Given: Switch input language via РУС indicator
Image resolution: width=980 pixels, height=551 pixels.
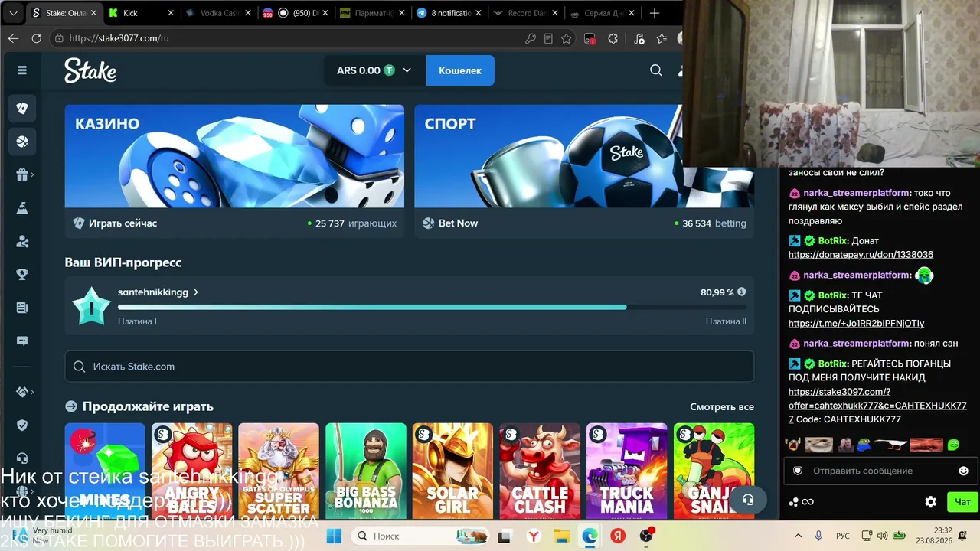Looking at the screenshot, I should tap(842, 536).
